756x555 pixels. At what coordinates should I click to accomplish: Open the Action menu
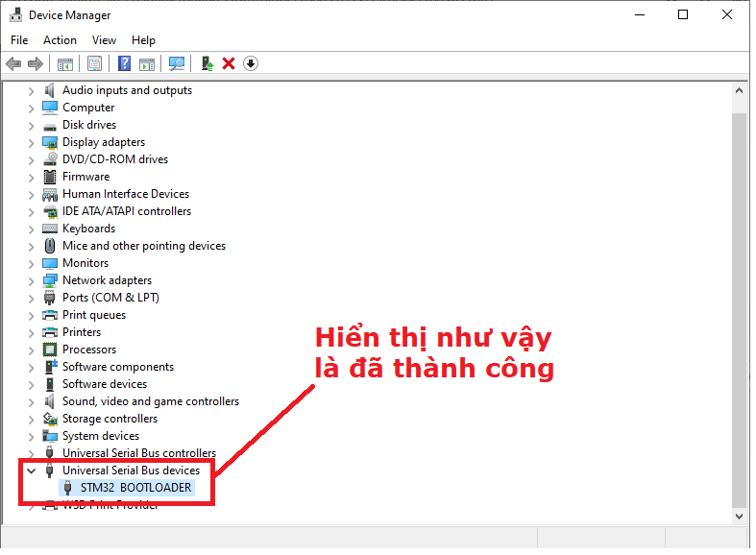(60, 40)
